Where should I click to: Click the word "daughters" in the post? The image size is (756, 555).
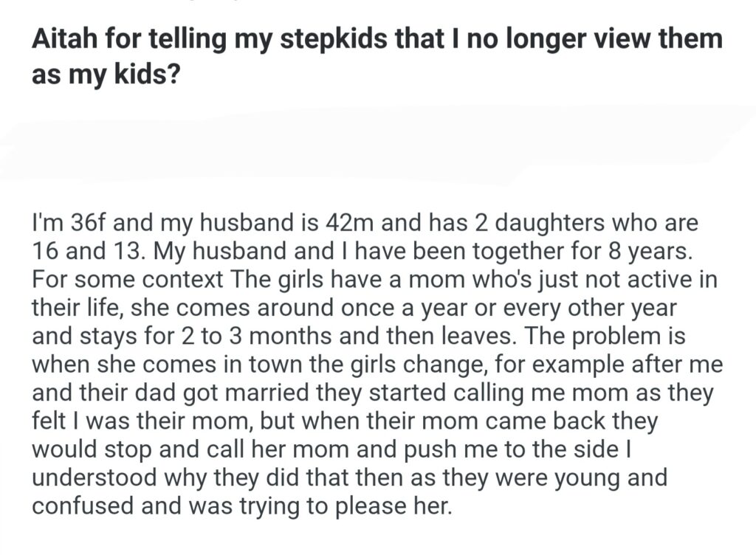[x=526, y=222]
